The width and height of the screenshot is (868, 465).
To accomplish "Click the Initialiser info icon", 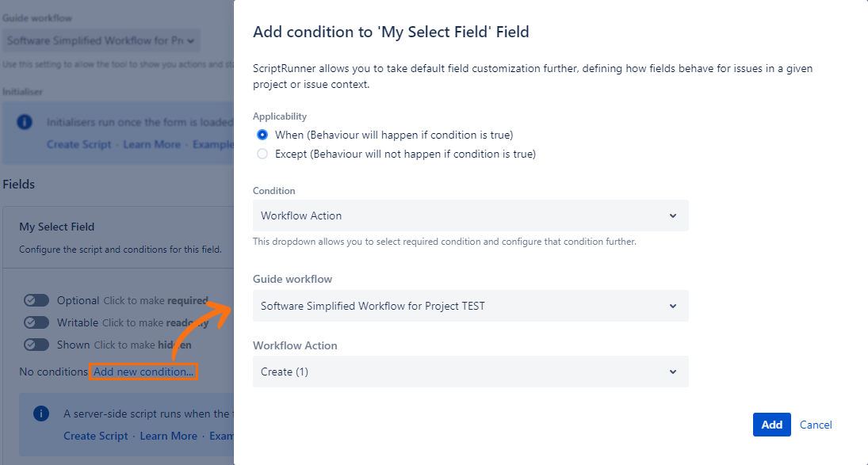I will tap(25, 122).
